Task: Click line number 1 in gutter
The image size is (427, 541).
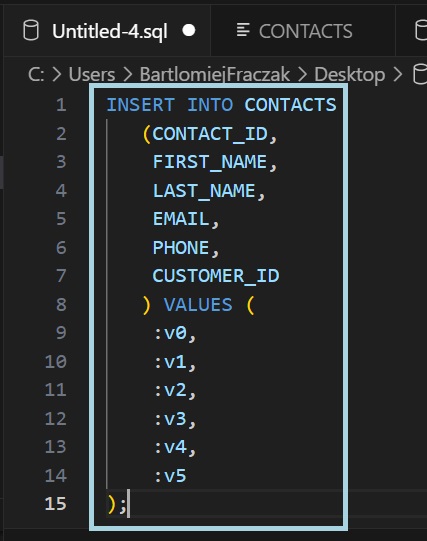Action: 61,105
